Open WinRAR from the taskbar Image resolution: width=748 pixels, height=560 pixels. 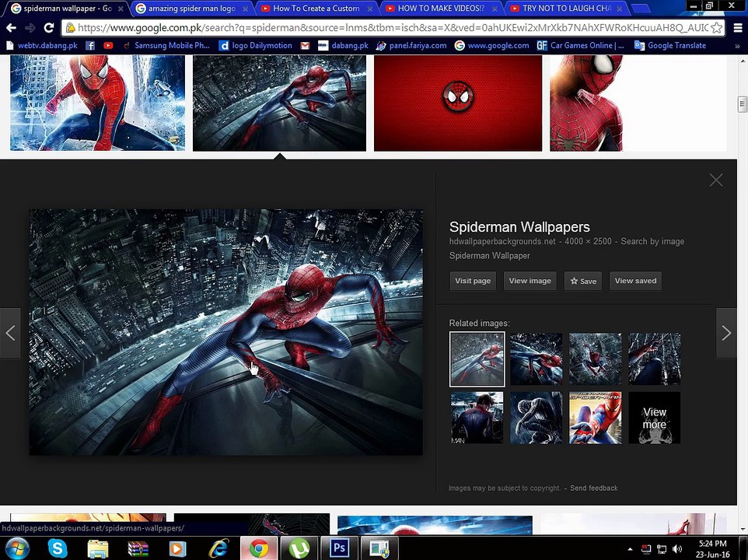click(x=138, y=548)
